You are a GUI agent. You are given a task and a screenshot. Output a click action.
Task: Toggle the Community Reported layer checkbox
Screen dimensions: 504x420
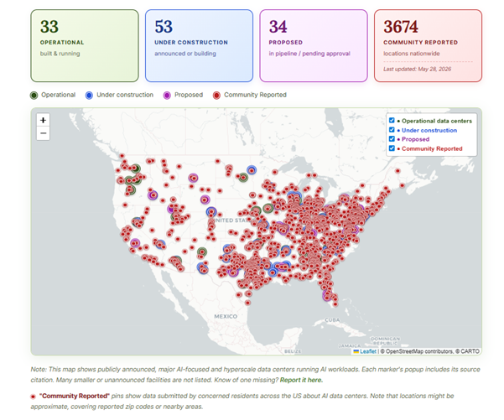[392, 148]
